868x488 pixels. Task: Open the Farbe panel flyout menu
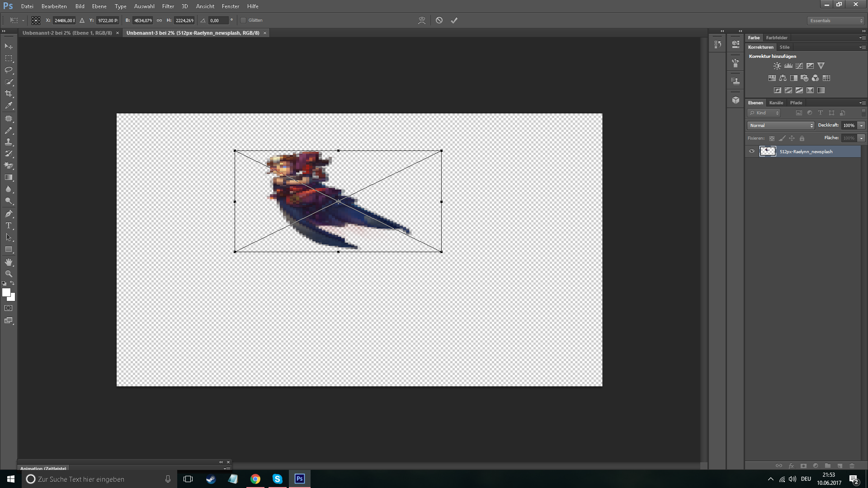tap(862, 38)
